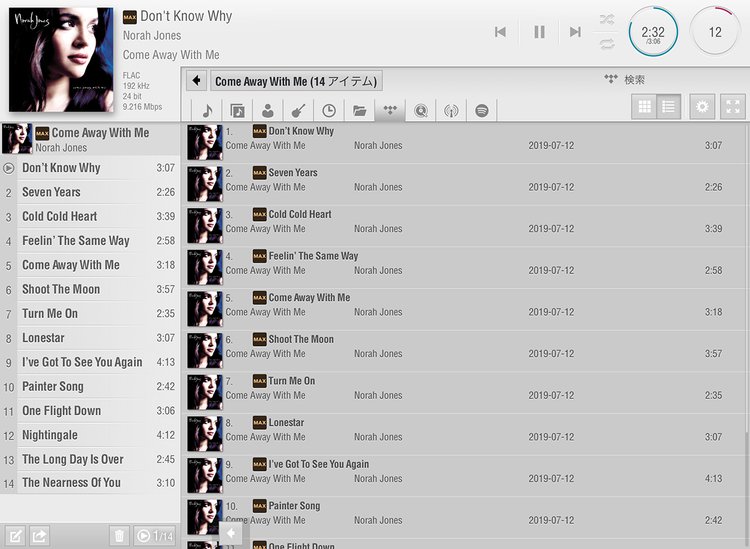Switch to grid view
This screenshot has width=750, height=549.
[x=644, y=106]
